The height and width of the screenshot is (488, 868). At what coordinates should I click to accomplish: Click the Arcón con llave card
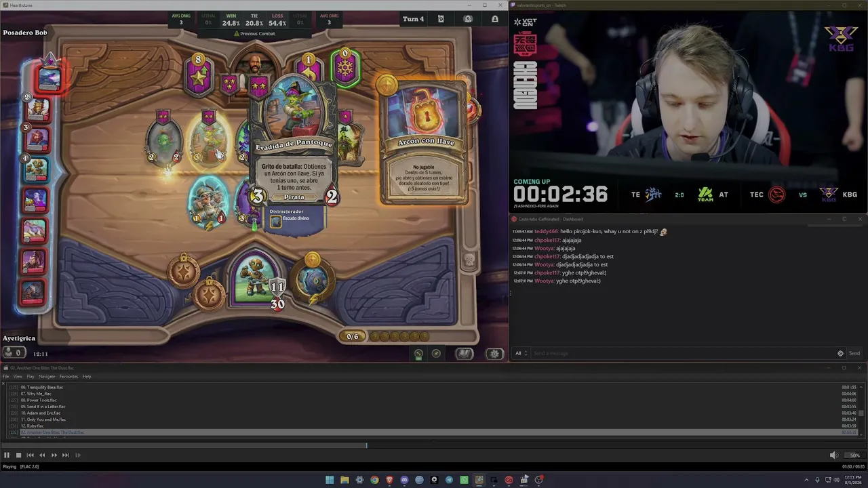(x=425, y=141)
